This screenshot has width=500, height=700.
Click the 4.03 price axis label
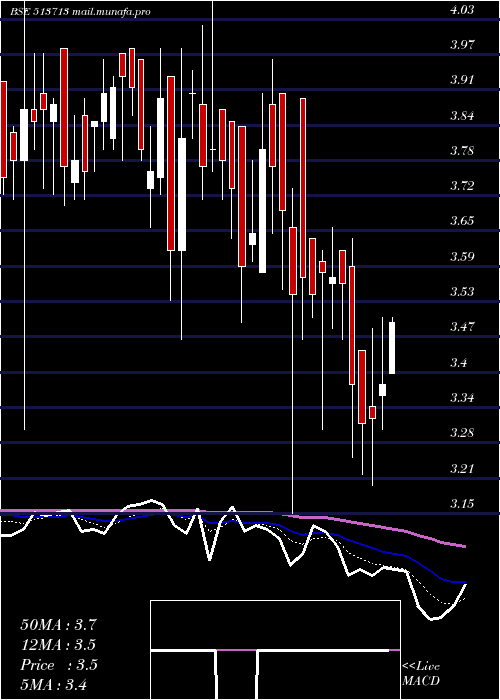pyautogui.click(x=462, y=10)
